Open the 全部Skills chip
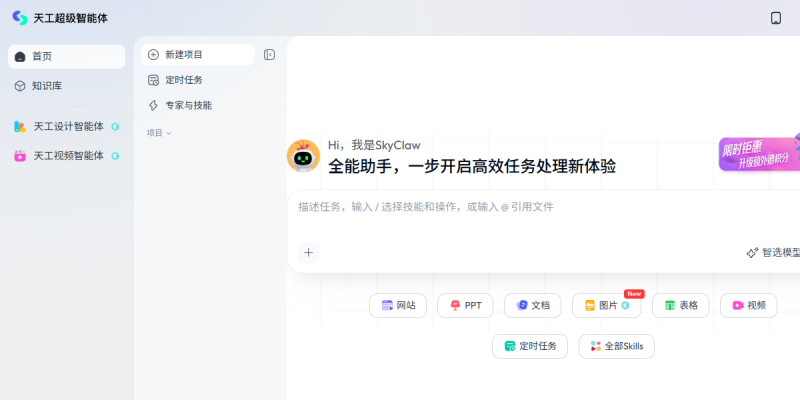The image size is (800, 400). point(616,346)
